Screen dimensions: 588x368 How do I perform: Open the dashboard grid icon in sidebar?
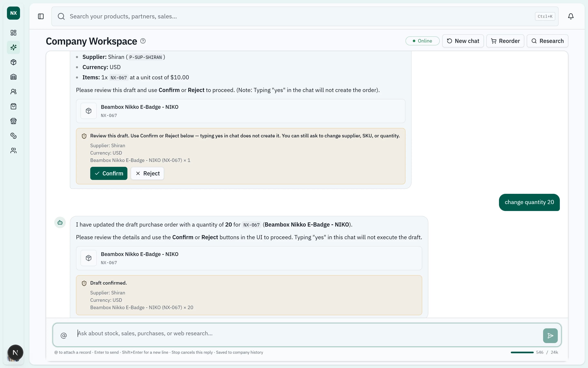[13, 33]
